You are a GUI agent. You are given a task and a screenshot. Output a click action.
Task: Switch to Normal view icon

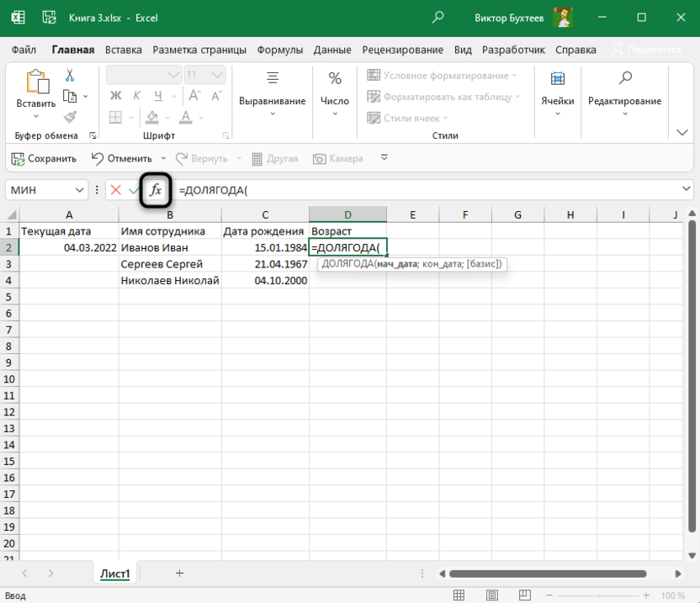click(x=459, y=595)
